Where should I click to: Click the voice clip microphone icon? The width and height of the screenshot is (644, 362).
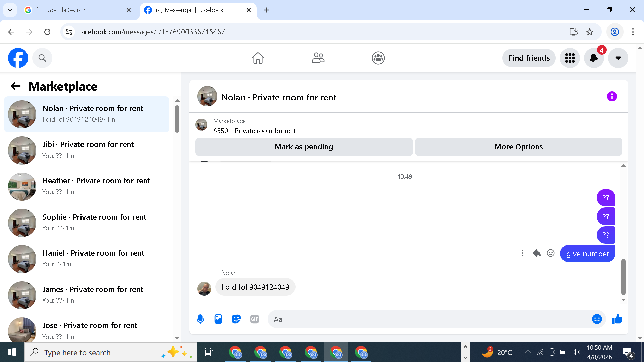[200, 319]
